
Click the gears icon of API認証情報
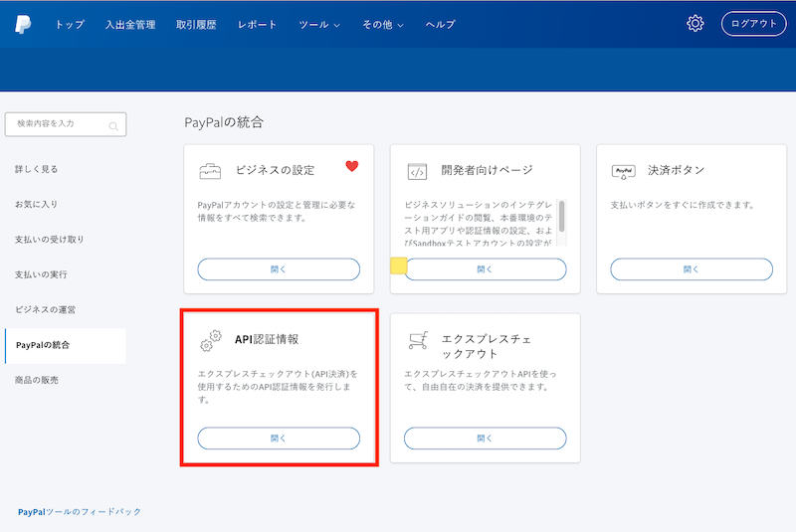click(x=210, y=340)
